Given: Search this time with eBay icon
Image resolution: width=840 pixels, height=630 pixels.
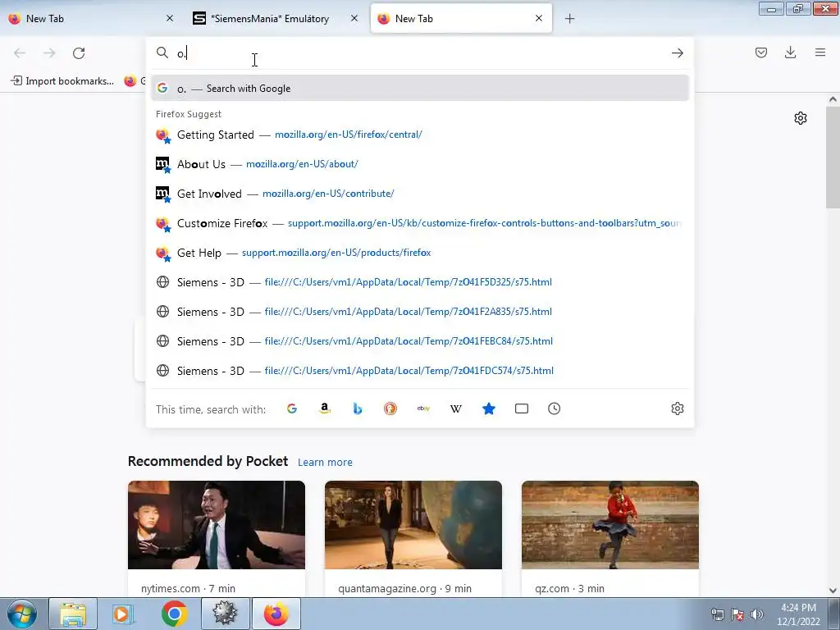Looking at the screenshot, I should click(x=423, y=409).
